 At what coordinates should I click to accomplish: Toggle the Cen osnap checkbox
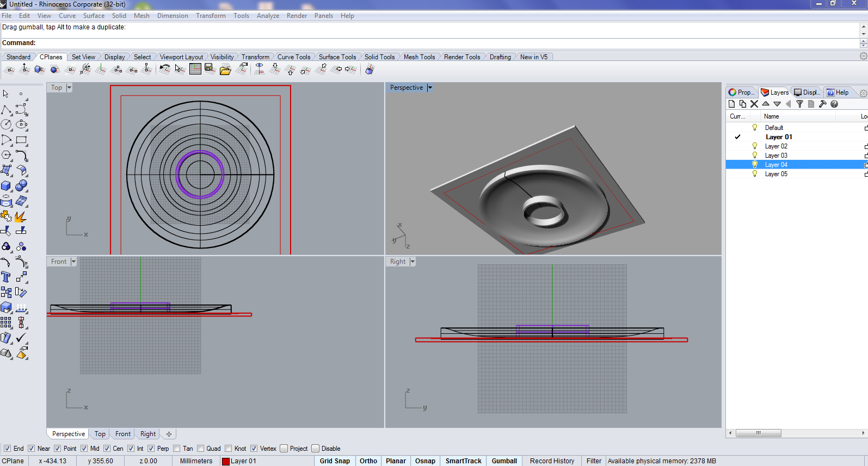pos(107,449)
